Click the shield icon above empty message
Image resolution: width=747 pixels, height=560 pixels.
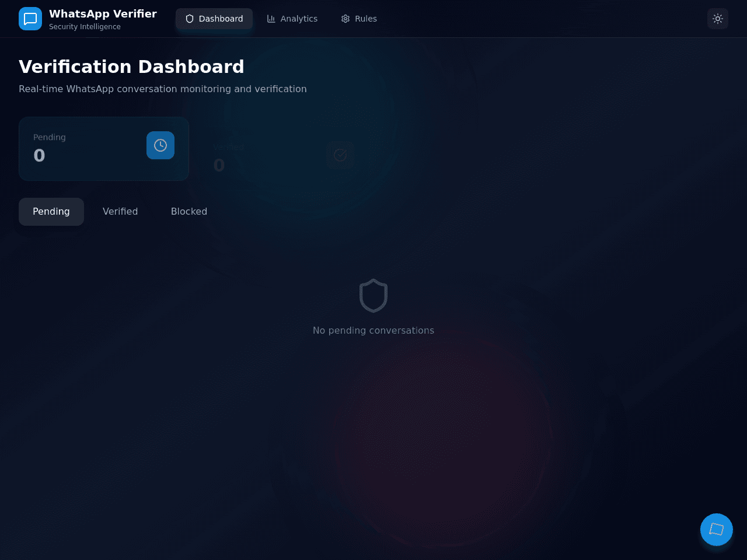click(x=373, y=296)
